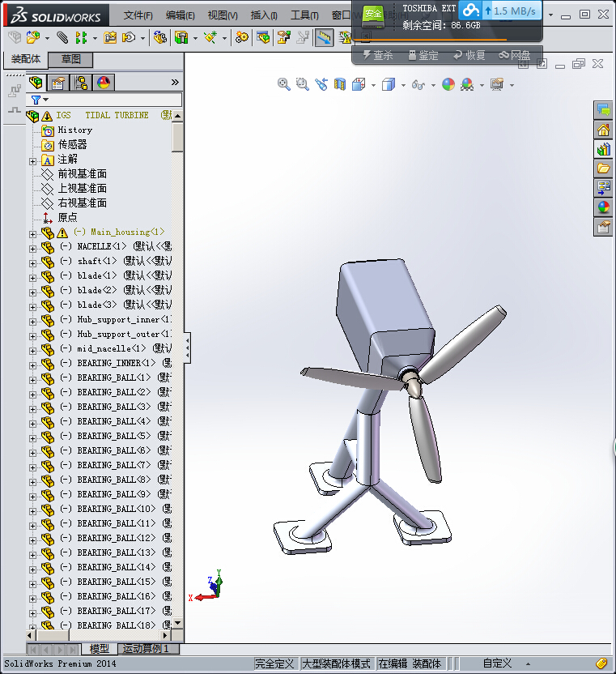Click the 查杀 button in overlay
616x674 pixels.
click(x=378, y=55)
